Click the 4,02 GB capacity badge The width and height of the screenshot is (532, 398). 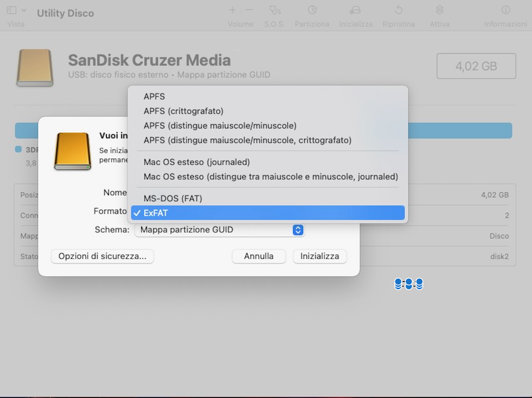point(476,66)
